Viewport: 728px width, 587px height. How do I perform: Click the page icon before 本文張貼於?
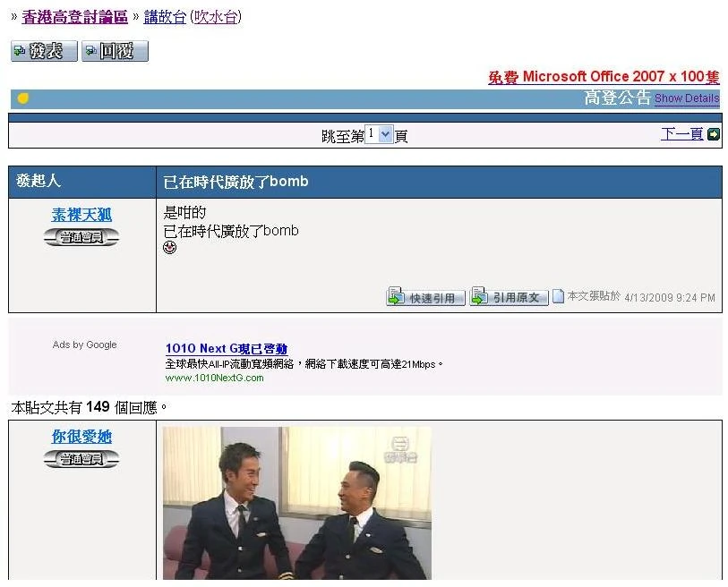click(559, 296)
